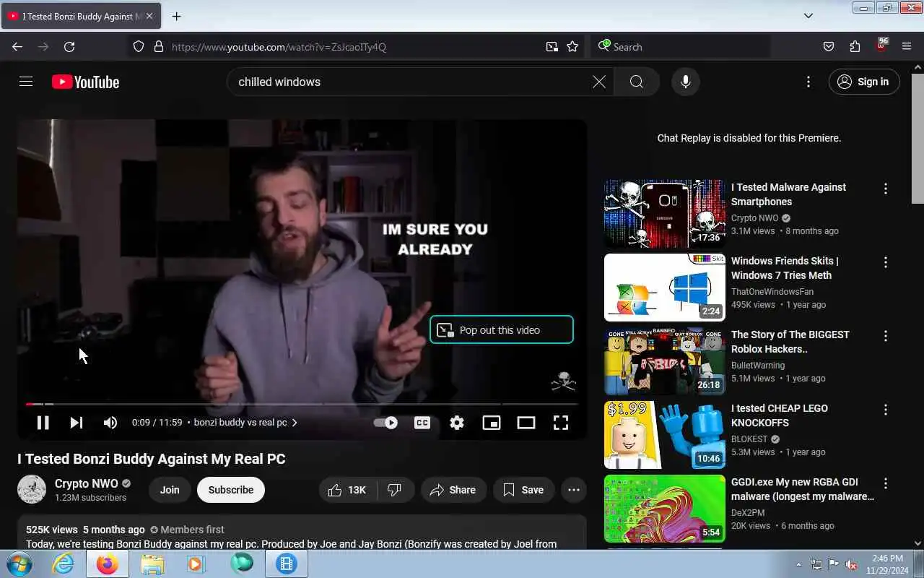The width and height of the screenshot is (924, 578).
Task: Open Firefox tracking protection shield
Action: point(139,47)
